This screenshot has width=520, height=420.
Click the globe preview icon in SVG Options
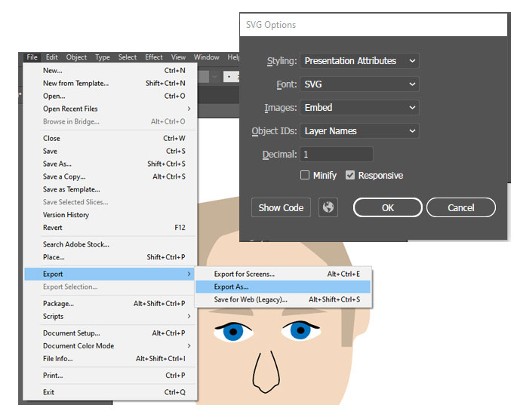pos(328,207)
